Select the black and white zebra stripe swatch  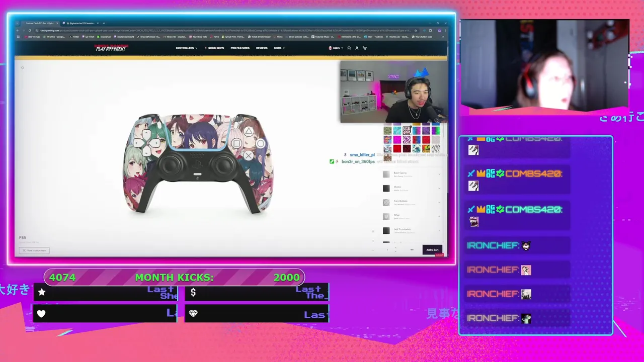(x=436, y=148)
